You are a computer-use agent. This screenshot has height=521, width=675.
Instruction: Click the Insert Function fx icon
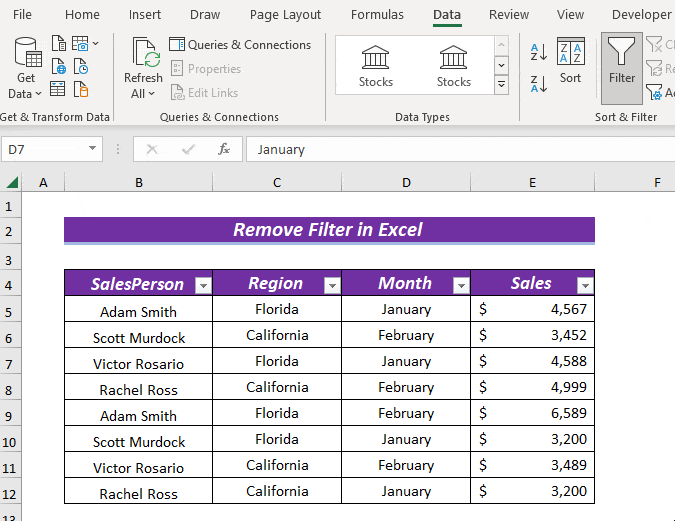click(224, 149)
